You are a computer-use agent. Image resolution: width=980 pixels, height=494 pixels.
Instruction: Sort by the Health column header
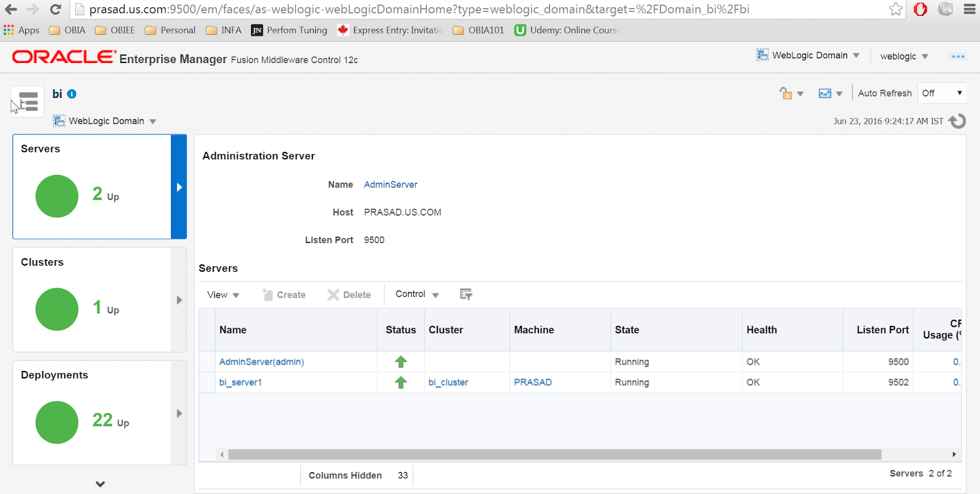coord(793,330)
